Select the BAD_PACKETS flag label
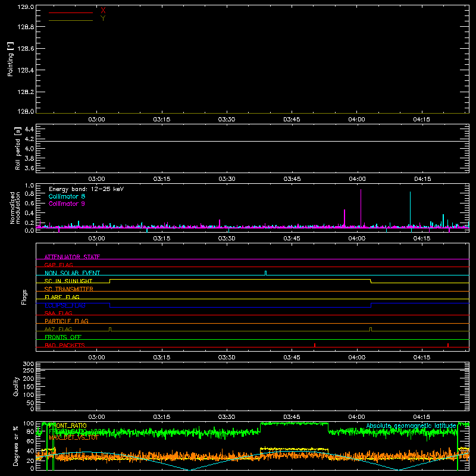 65,345
